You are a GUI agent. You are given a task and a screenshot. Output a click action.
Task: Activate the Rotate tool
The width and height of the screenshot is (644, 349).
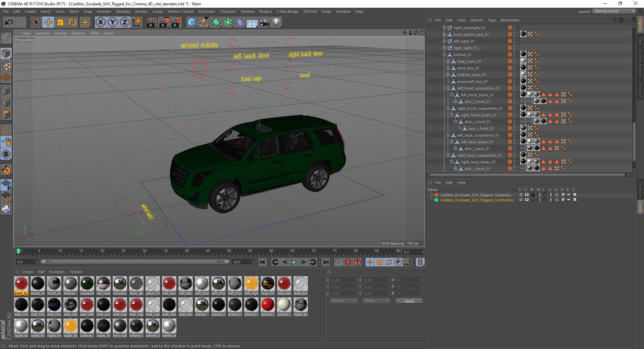(x=72, y=22)
